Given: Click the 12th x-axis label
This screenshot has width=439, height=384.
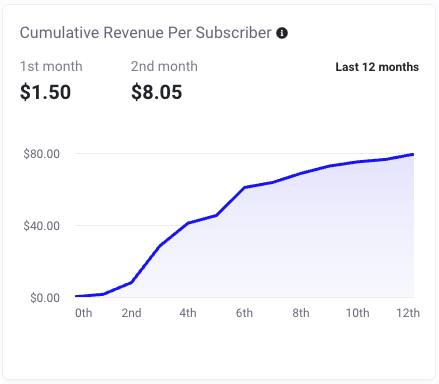Looking at the screenshot, I should (x=408, y=313).
